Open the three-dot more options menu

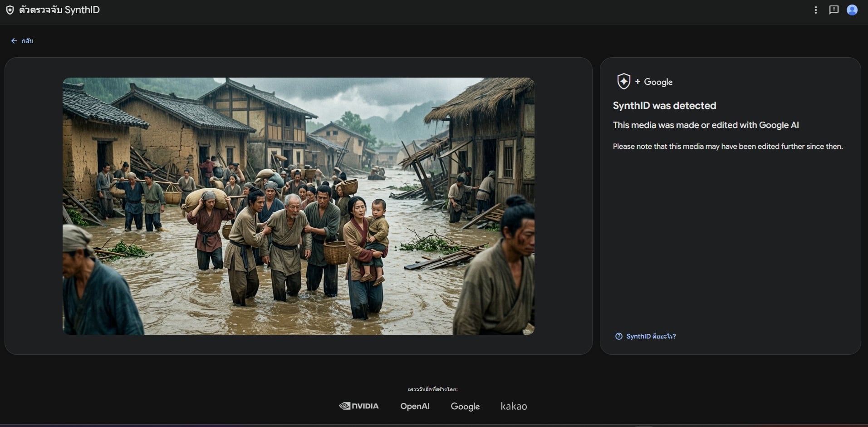tap(816, 10)
